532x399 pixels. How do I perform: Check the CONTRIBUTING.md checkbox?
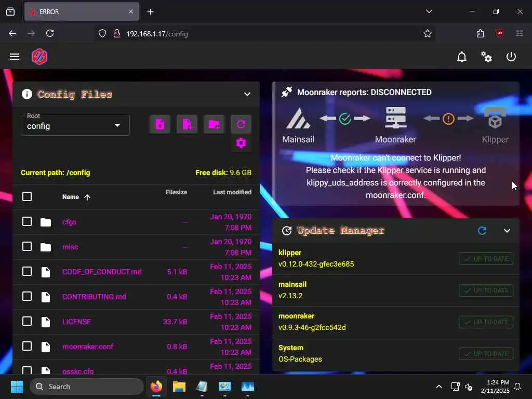pos(27,296)
